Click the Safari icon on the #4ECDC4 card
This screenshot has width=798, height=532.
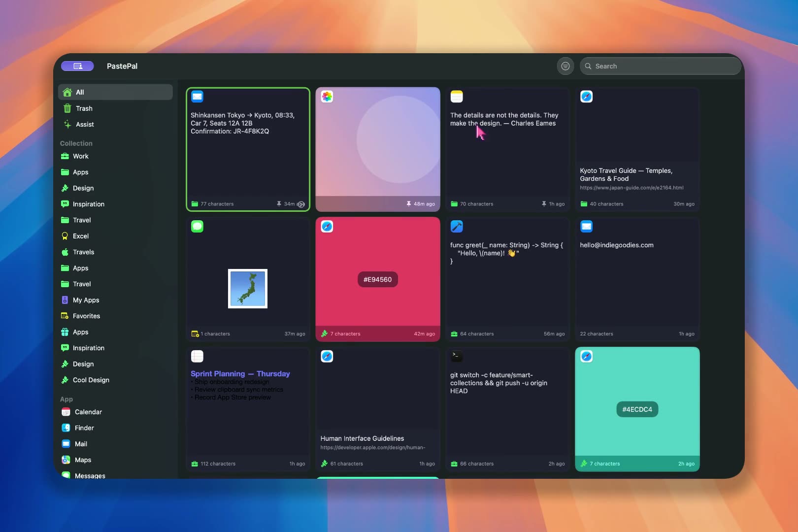[586, 356]
